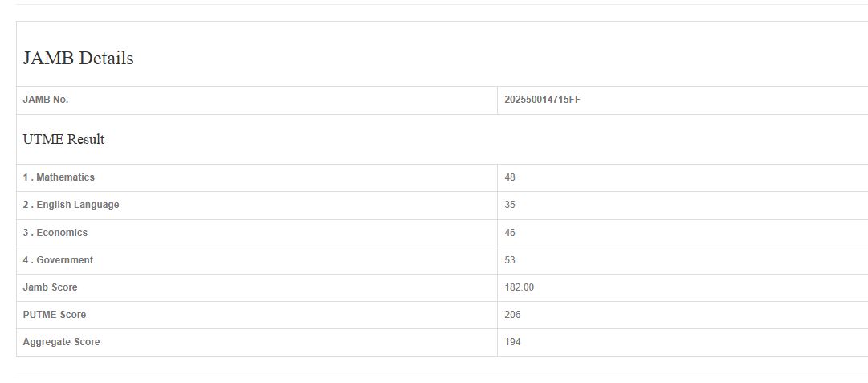The image size is (868, 383).
Task: Click the UTME Result heading
Action: (x=63, y=140)
